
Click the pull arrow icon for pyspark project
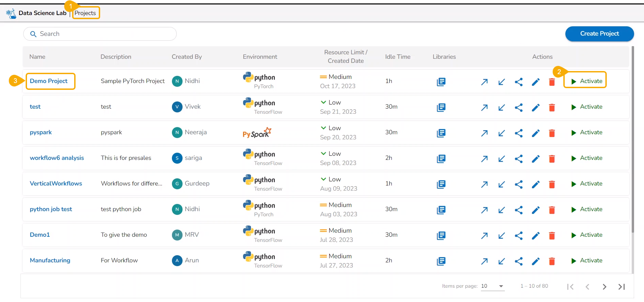click(501, 133)
